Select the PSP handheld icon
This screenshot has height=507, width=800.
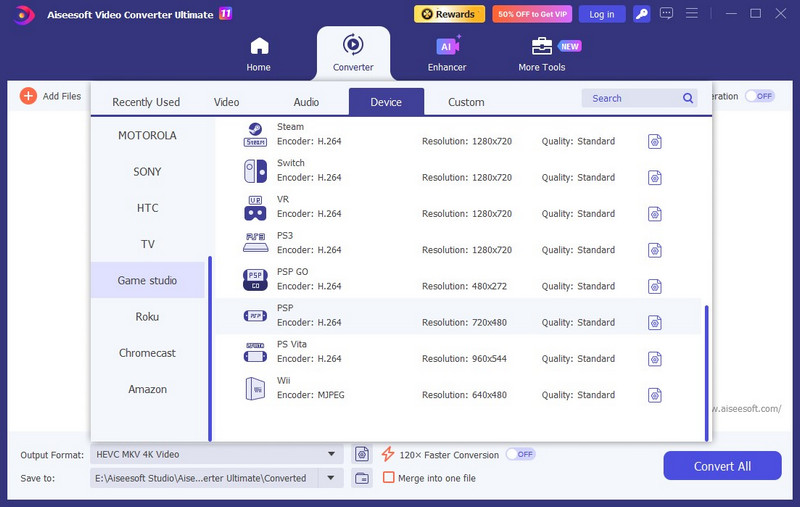pos(255,316)
